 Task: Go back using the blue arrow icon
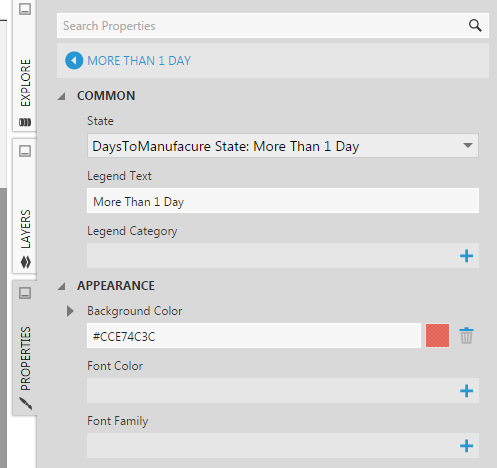click(74, 61)
